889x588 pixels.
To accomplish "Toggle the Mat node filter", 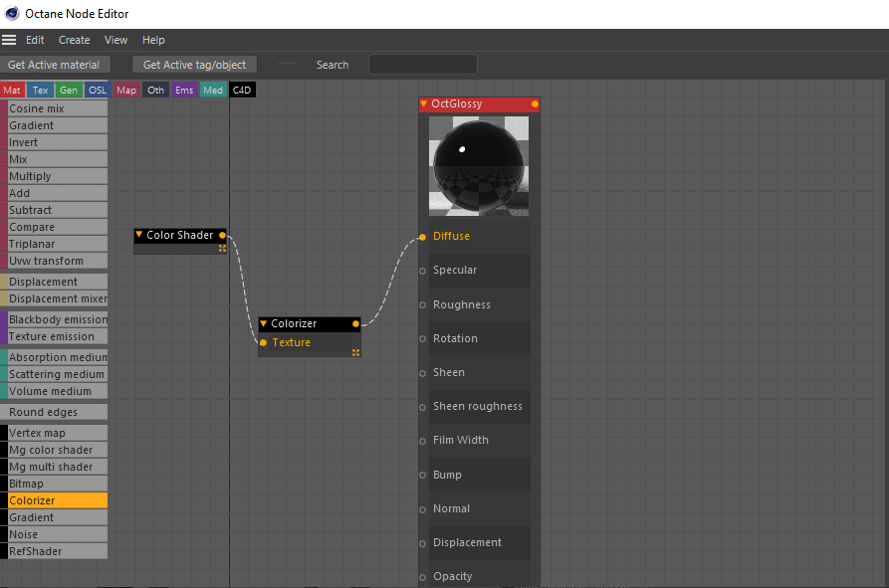I will pyautogui.click(x=12, y=91).
